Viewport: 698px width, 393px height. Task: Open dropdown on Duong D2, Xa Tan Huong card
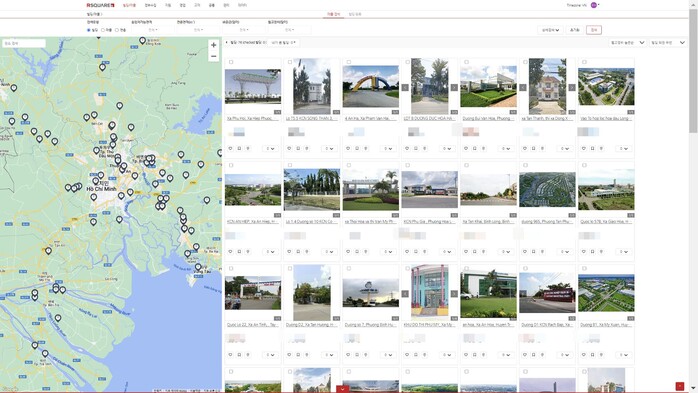tap(329, 355)
